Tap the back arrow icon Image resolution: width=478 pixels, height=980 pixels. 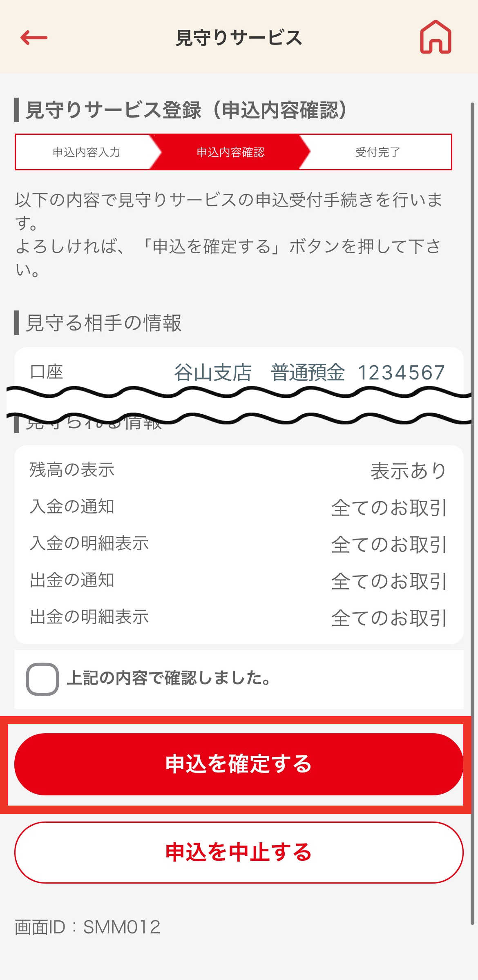pos(34,38)
